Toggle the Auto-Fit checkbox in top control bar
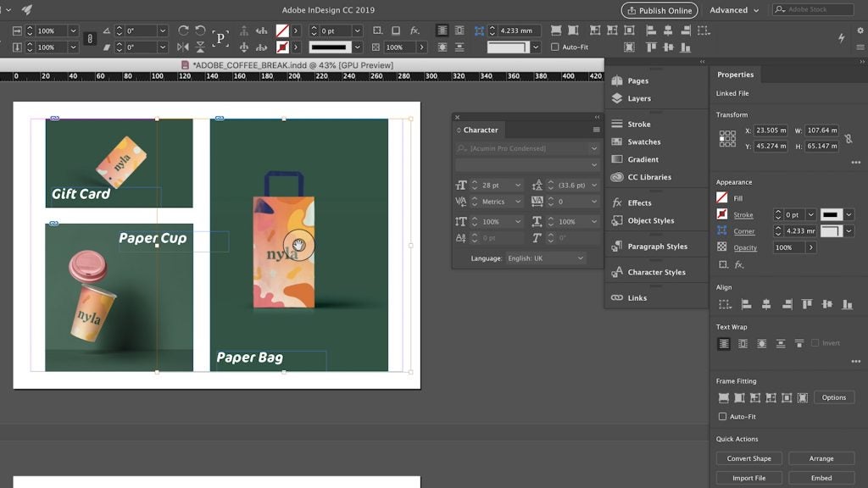868x488 pixels. (x=555, y=47)
